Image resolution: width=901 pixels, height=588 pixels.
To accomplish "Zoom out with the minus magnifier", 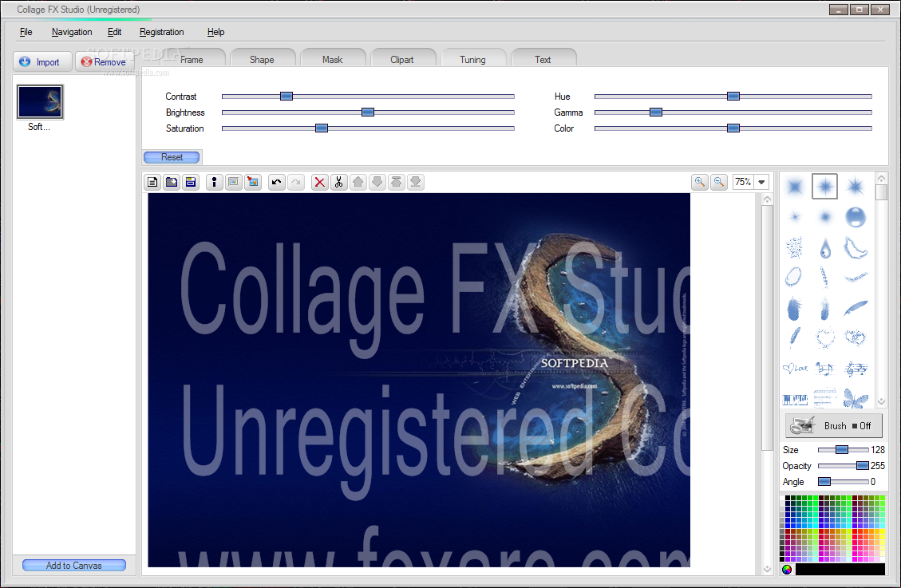I will (719, 182).
